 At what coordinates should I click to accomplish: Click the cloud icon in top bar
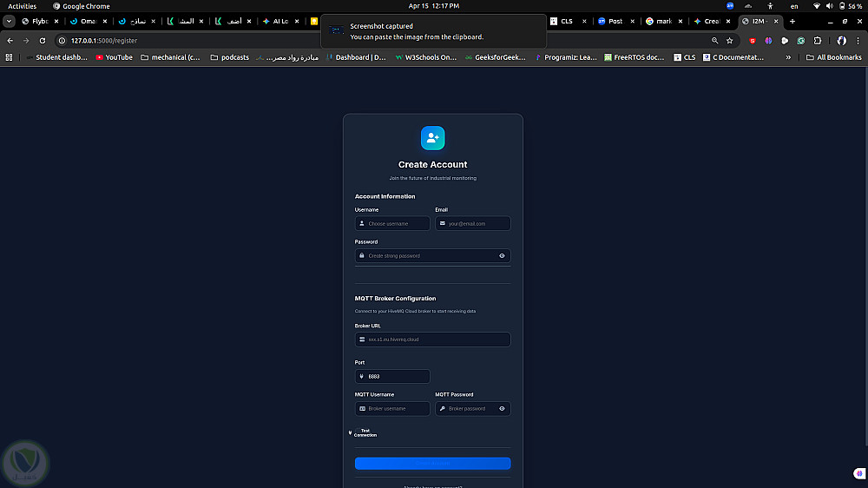click(x=748, y=6)
